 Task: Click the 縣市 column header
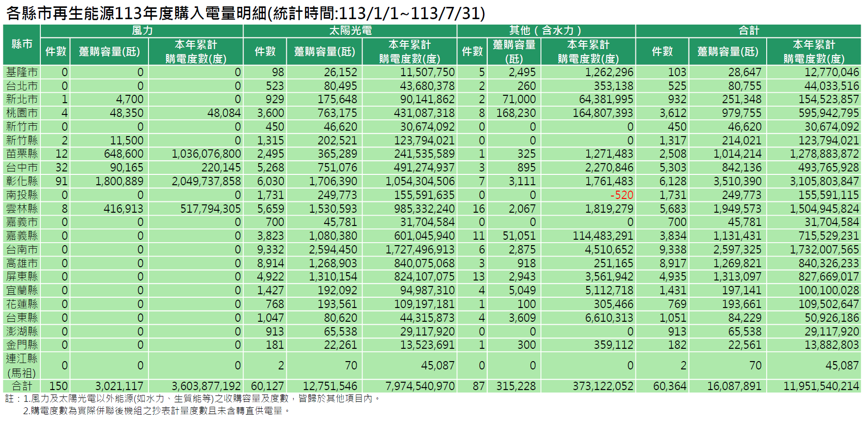coord(22,44)
